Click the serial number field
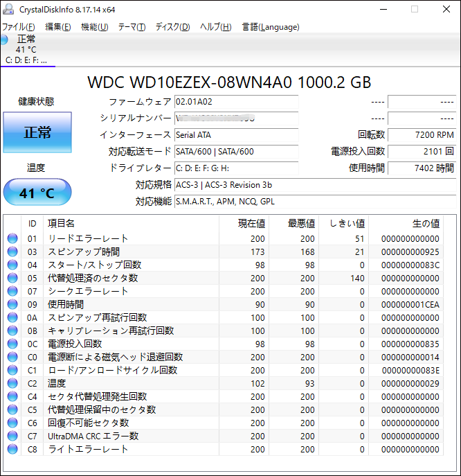Image resolution: width=461 pixels, height=476 pixels. point(237,118)
